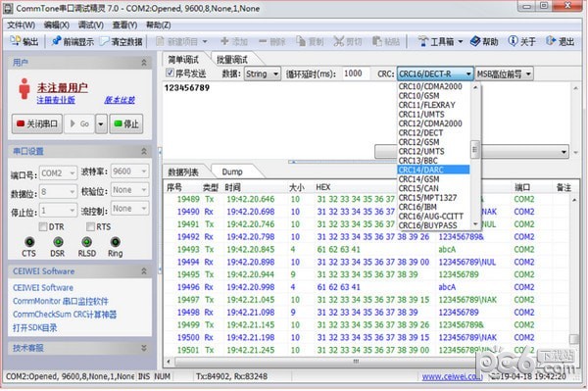Switch to the Dump tab

pyautogui.click(x=232, y=171)
